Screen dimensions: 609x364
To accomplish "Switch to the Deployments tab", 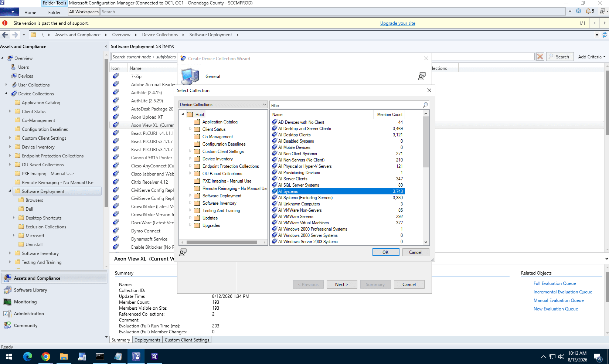I will click(x=147, y=340).
